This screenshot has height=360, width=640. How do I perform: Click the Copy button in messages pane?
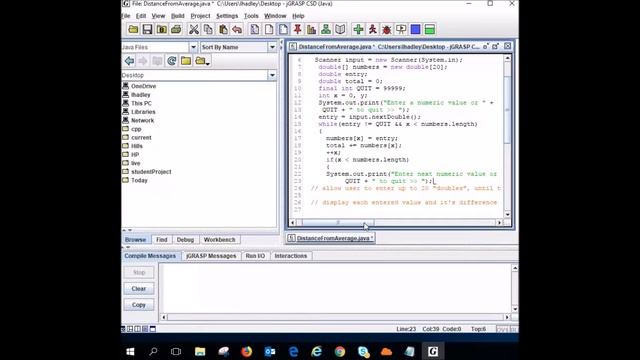(x=139, y=305)
